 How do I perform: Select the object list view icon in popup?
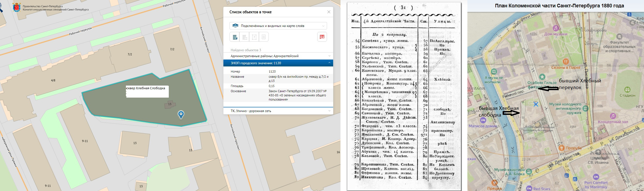tap(235, 37)
